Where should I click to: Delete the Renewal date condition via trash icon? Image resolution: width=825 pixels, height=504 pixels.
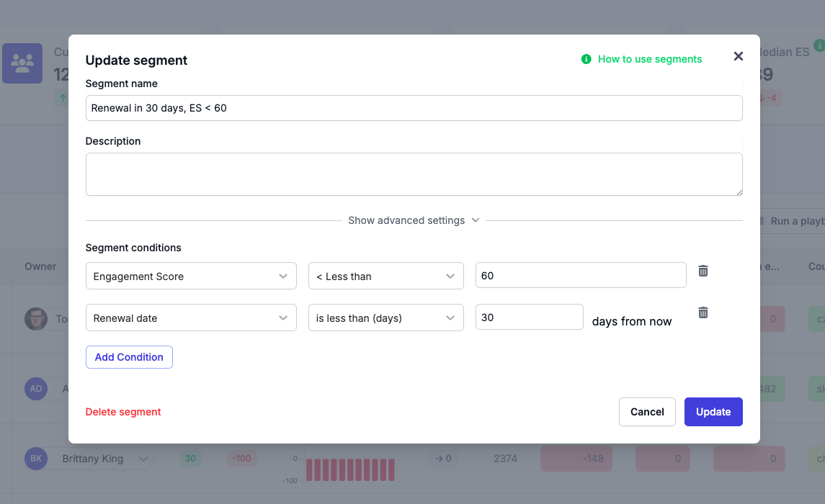(703, 312)
